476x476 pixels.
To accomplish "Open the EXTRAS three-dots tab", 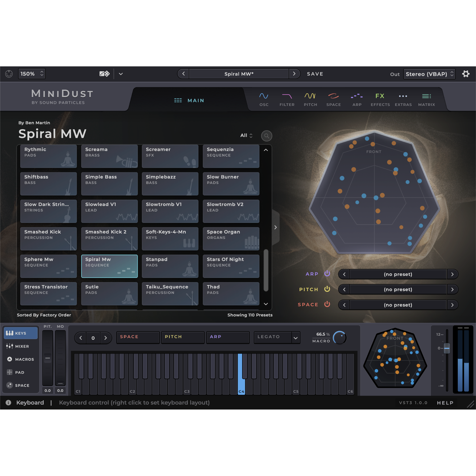I will point(403,99).
